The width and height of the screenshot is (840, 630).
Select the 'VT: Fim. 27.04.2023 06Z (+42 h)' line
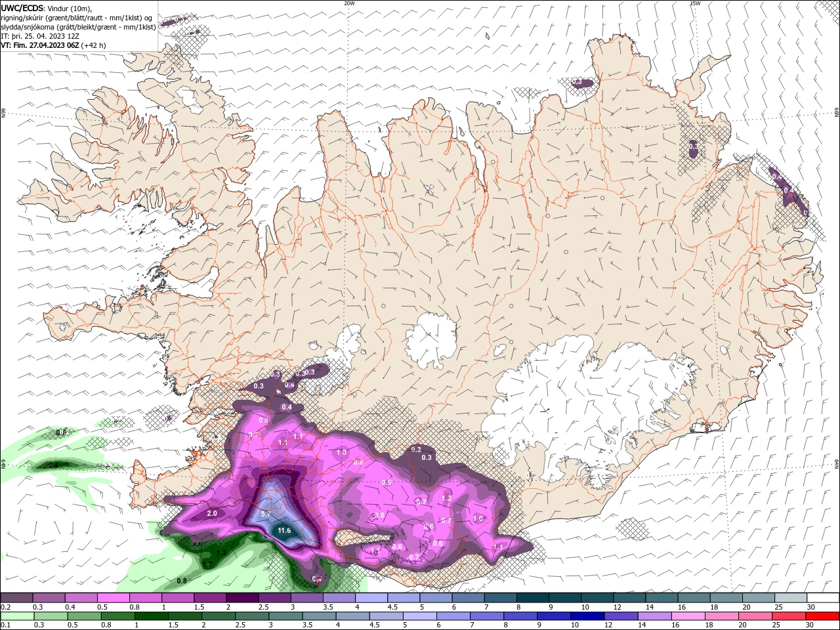tap(53, 45)
